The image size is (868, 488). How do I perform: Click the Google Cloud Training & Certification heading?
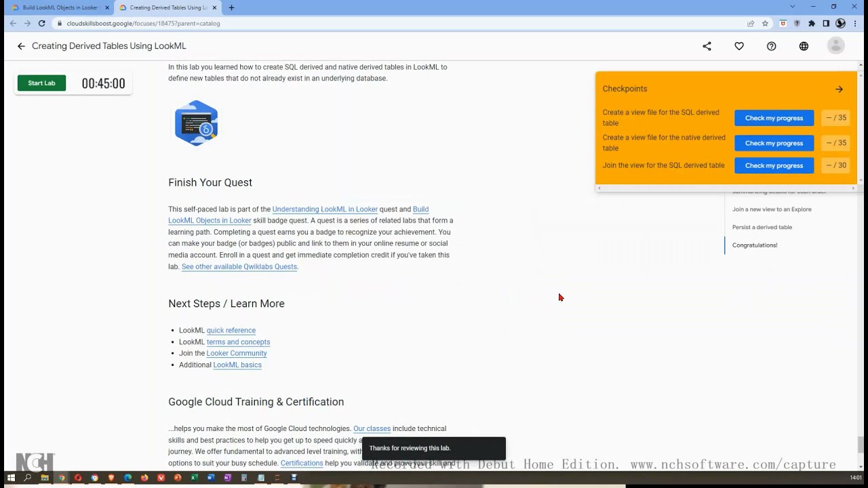point(256,402)
